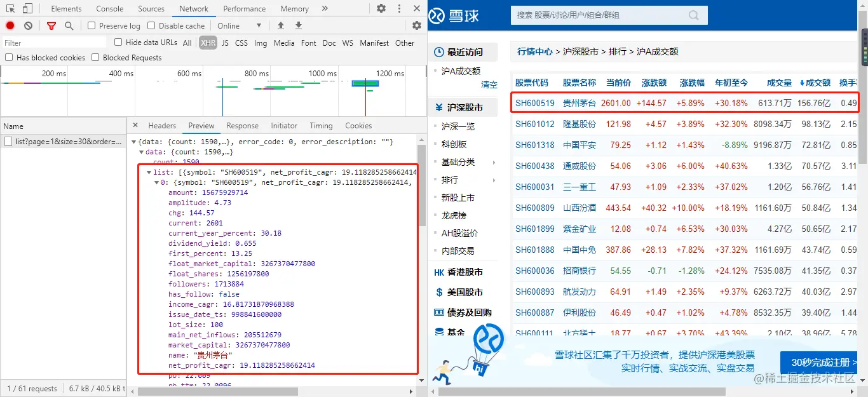The height and width of the screenshot is (397, 868).
Task: Toggle the red network filter funnel icon
Action: coord(51,25)
